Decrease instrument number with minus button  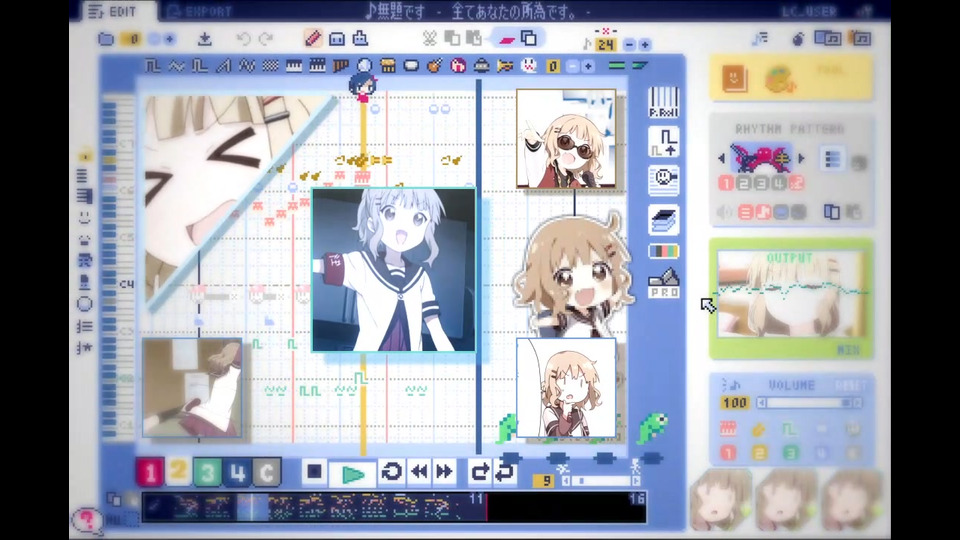572,66
